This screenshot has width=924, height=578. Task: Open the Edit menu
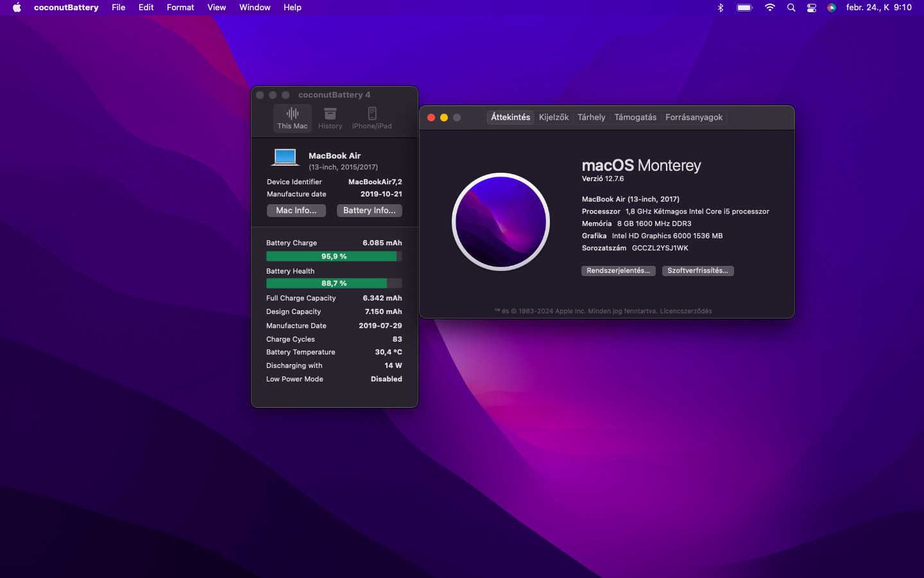click(x=146, y=8)
